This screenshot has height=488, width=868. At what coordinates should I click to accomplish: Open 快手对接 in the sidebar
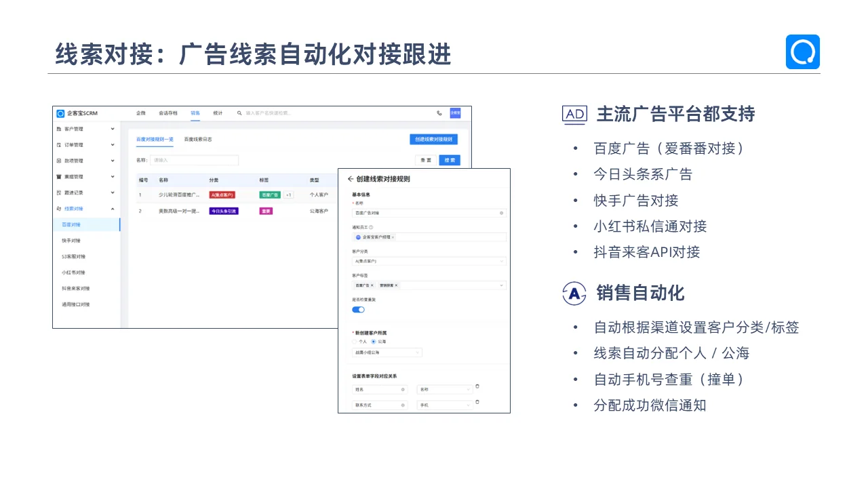[71, 241]
